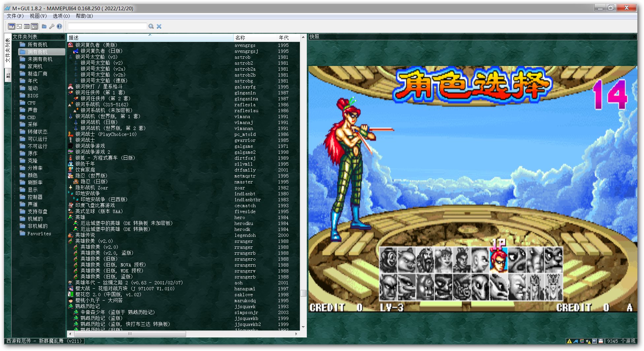Select the 未拥有街机 folder
644x351 pixels.
click(40, 59)
